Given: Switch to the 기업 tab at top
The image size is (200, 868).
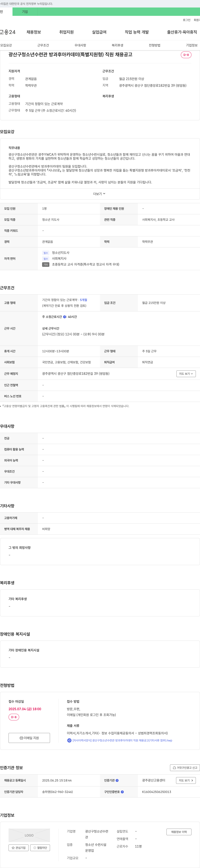Looking at the screenshot, I should tap(25, 12).
